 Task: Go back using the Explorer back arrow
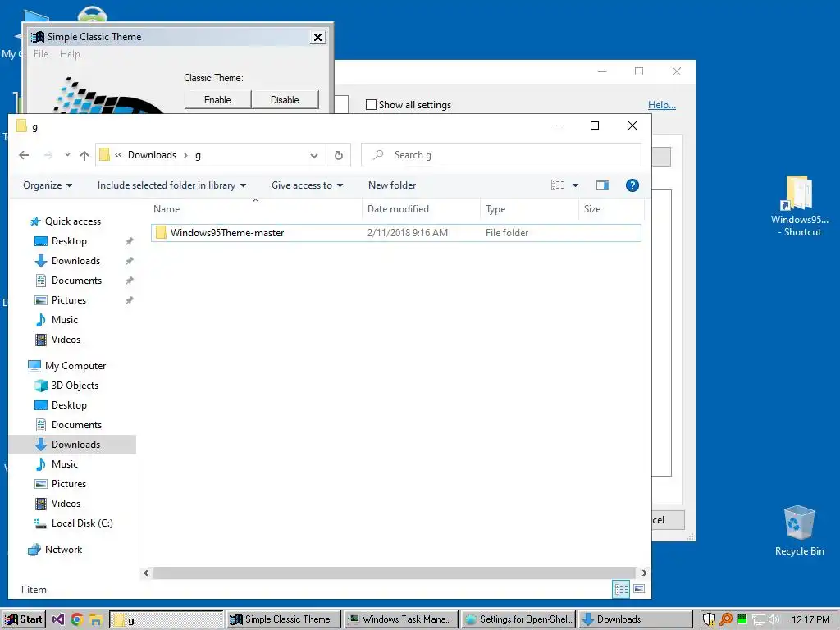point(24,155)
